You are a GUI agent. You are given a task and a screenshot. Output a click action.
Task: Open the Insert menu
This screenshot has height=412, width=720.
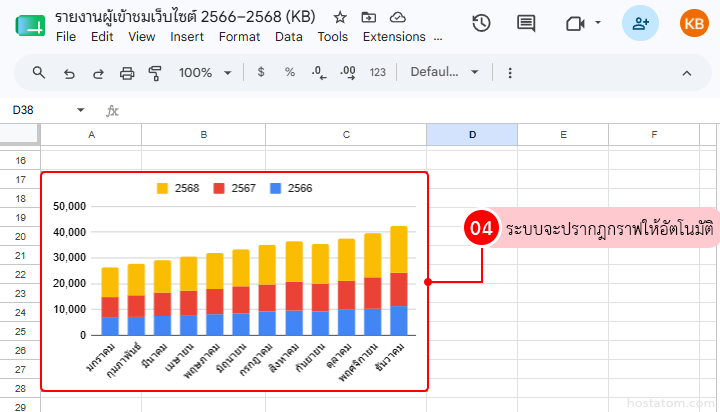pyautogui.click(x=187, y=37)
